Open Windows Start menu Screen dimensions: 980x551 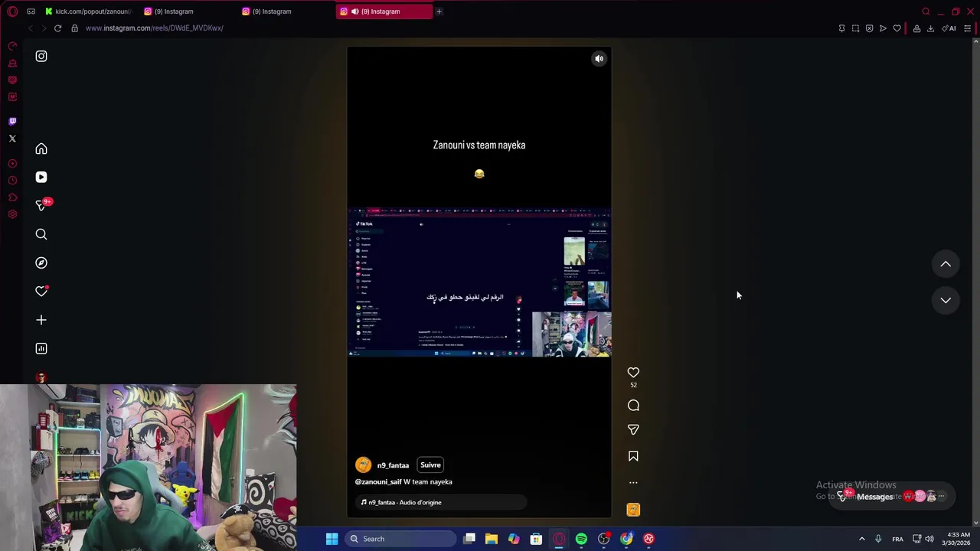click(x=332, y=539)
